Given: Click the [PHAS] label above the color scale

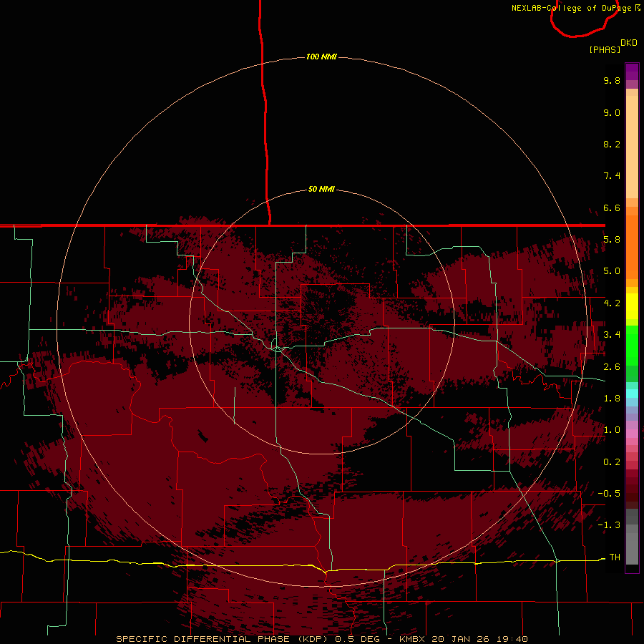Looking at the screenshot, I should point(605,49).
